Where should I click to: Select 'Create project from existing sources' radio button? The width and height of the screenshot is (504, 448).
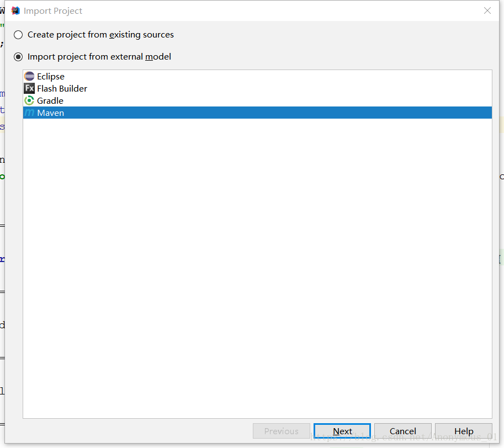[x=18, y=35]
